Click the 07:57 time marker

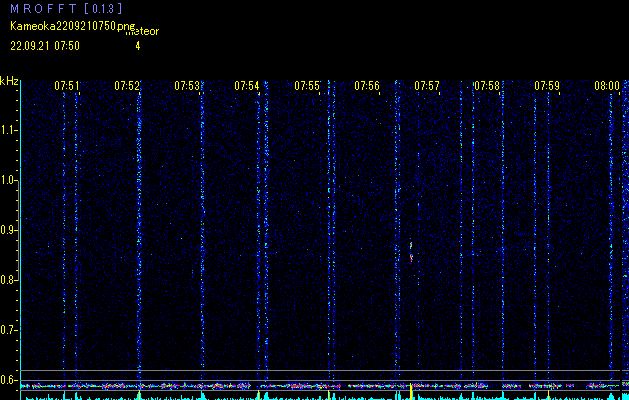tap(427, 85)
